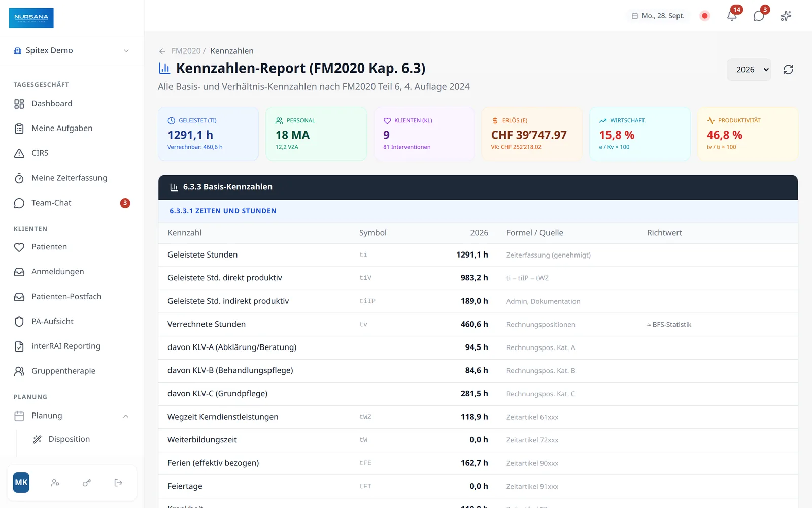Click the davon KLV-C (Grundpflege) row
Screen dimensions: 812x508
tap(478, 394)
